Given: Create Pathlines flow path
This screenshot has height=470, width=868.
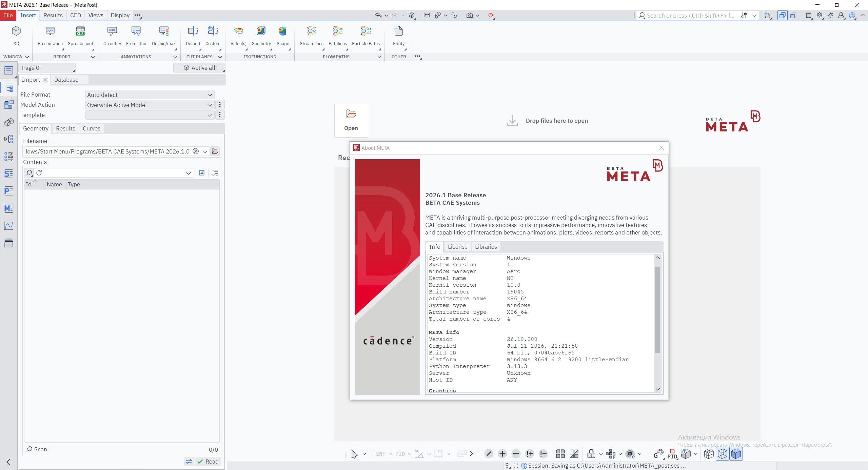Looking at the screenshot, I should click(338, 36).
